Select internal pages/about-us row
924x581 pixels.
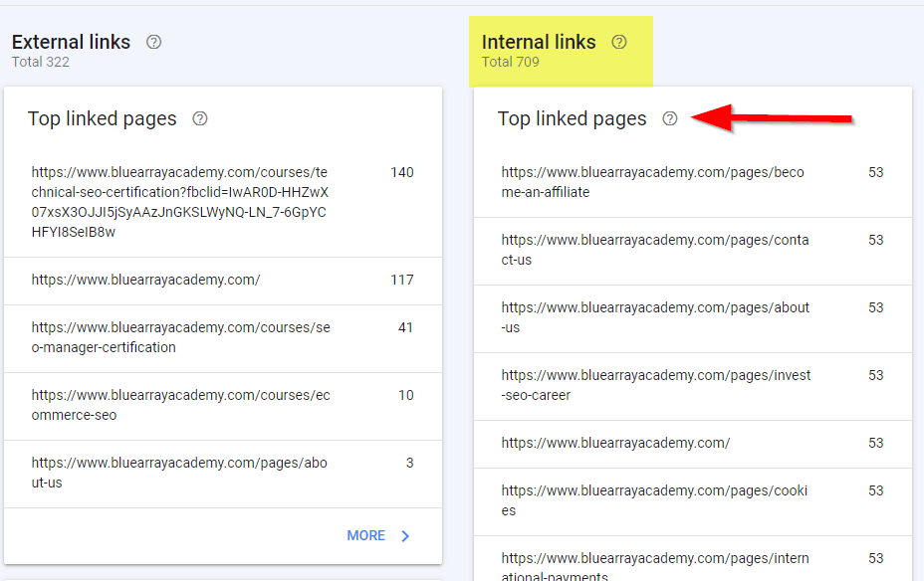(692, 318)
